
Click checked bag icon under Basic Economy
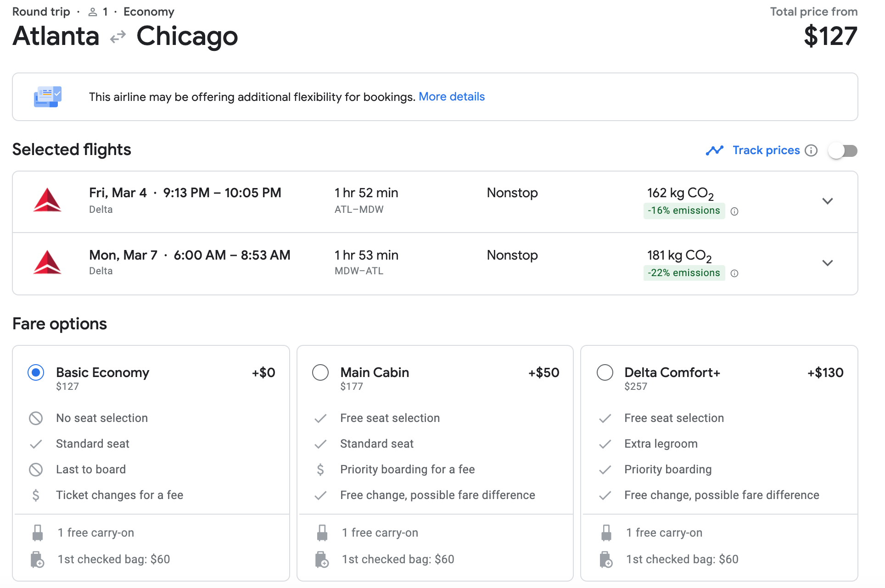click(x=37, y=560)
